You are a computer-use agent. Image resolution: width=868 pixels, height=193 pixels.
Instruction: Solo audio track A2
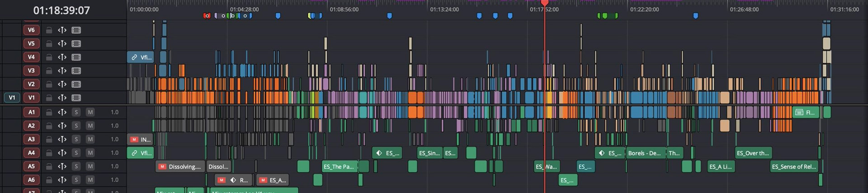pyautogui.click(x=76, y=126)
